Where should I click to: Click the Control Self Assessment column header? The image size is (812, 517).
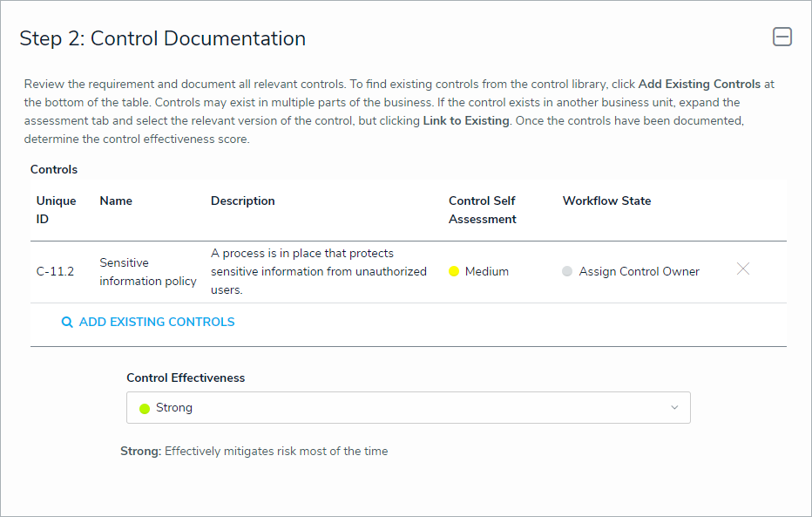point(482,210)
